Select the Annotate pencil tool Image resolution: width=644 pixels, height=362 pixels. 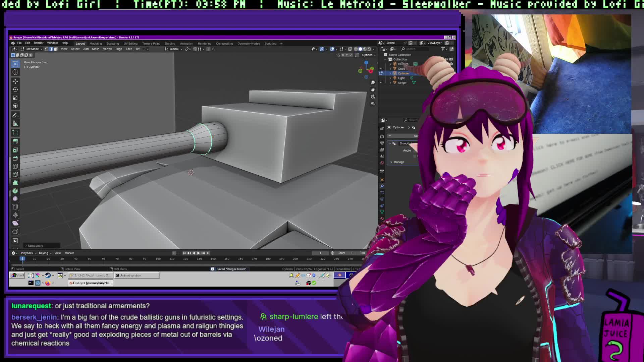15,115
